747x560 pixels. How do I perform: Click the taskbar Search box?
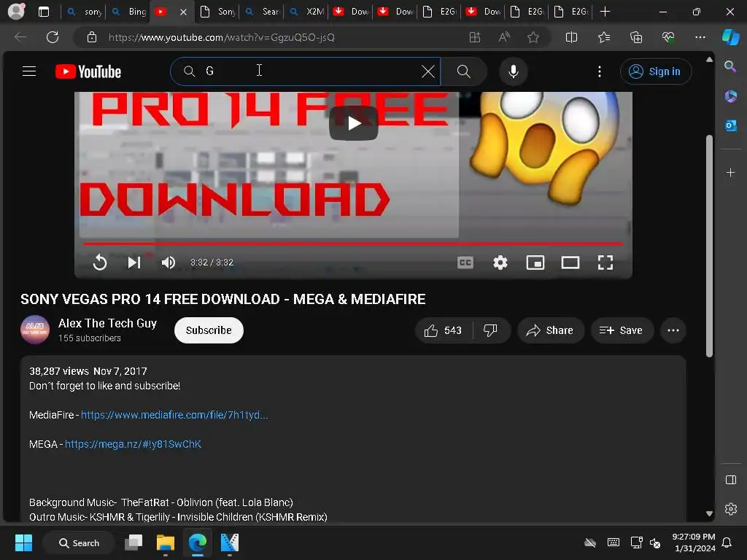click(x=79, y=542)
